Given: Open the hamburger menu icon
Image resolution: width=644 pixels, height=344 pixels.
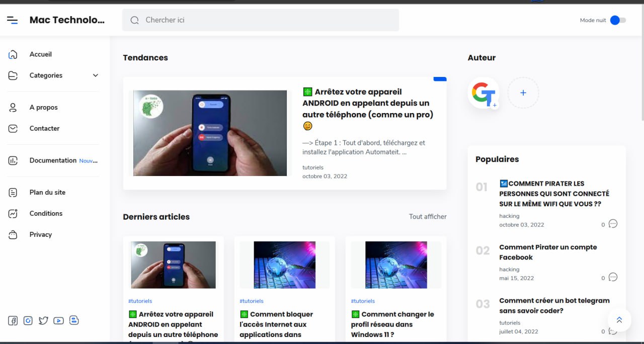Looking at the screenshot, I should pos(12,20).
